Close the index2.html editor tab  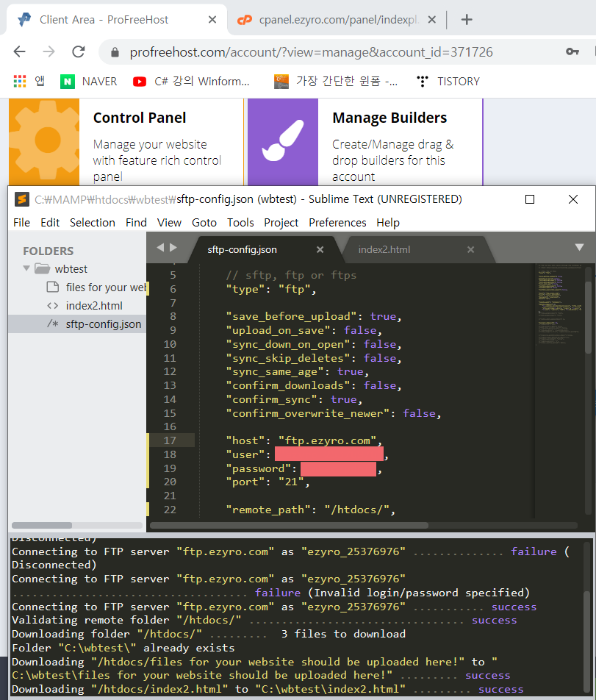pos(470,249)
